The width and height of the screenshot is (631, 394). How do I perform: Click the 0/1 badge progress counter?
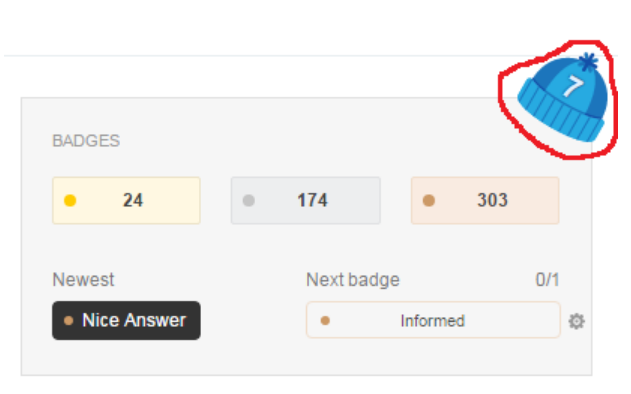(547, 280)
